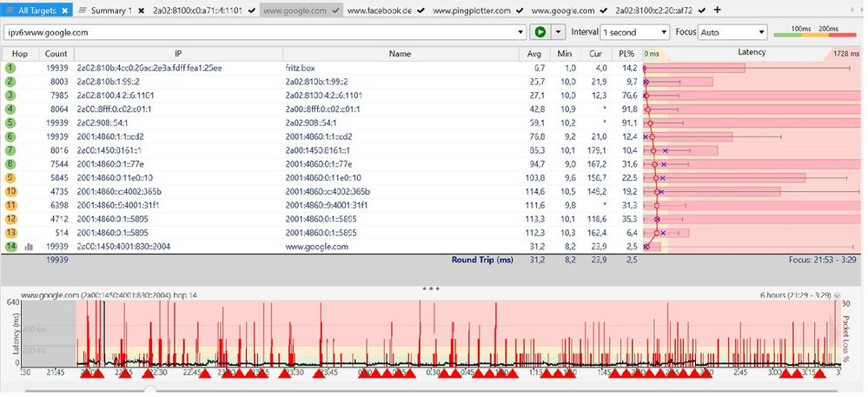
Task: Click the IP column header
Action: [x=178, y=54]
